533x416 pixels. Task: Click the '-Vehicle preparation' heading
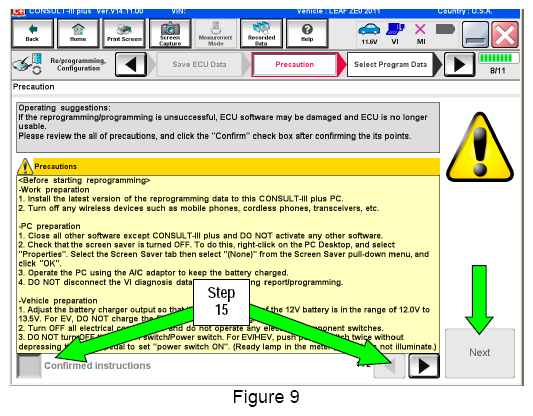pyautogui.click(x=58, y=301)
